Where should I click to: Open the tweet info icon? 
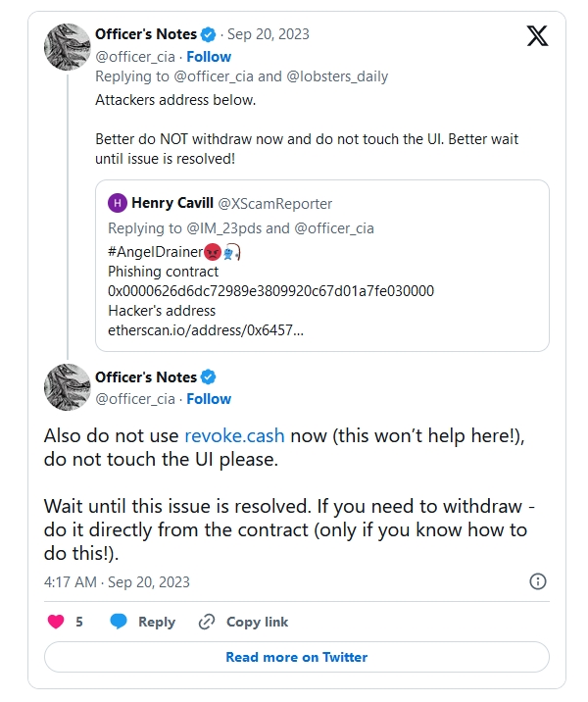[x=538, y=581]
